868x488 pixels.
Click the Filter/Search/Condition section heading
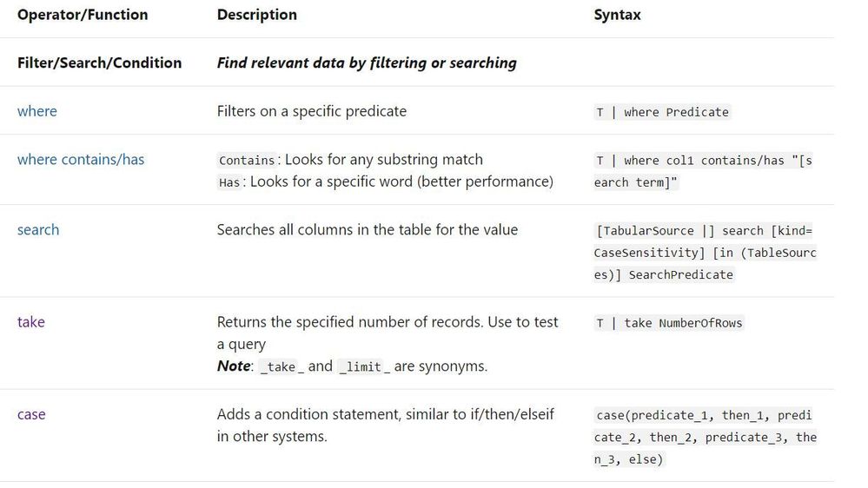pos(100,63)
